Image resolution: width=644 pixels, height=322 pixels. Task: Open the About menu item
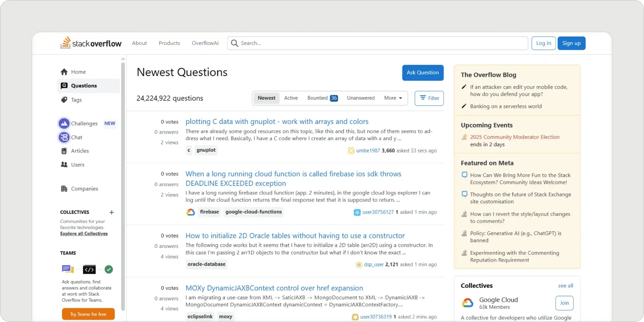tap(139, 43)
